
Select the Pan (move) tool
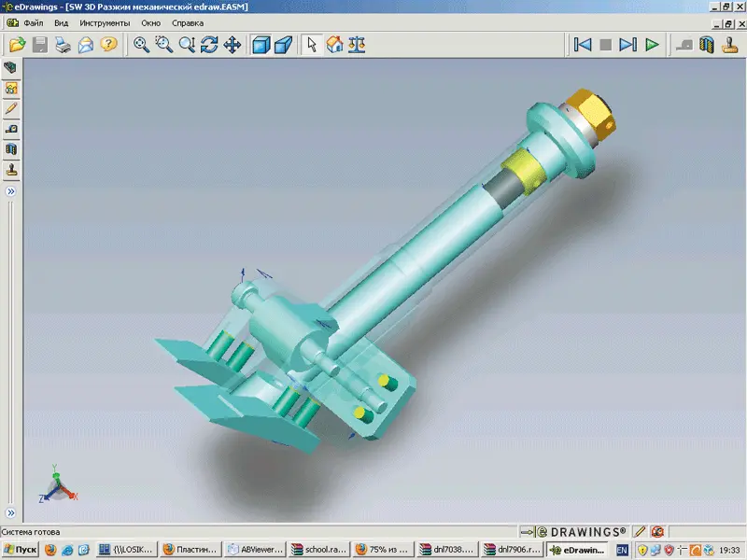pyautogui.click(x=233, y=44)
